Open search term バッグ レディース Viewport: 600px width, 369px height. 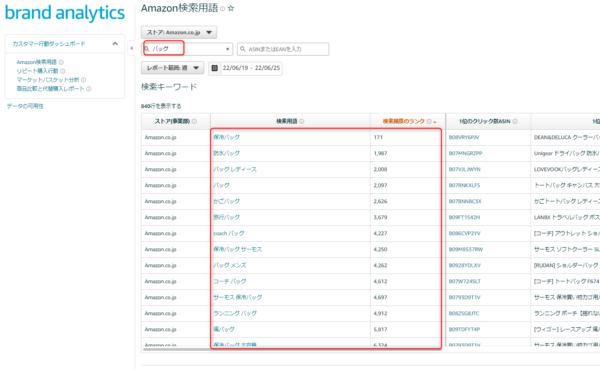(x=235, y=169)
